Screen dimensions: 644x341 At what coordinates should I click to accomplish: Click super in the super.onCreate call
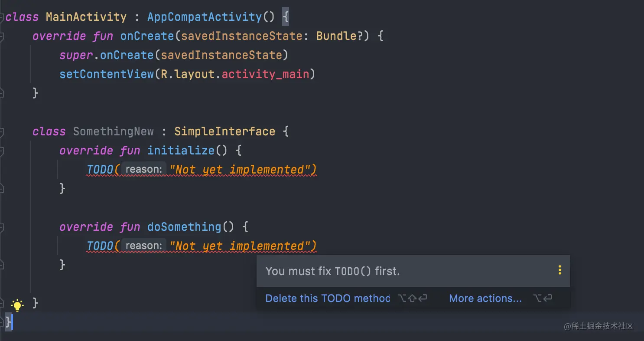click(76, 55)
